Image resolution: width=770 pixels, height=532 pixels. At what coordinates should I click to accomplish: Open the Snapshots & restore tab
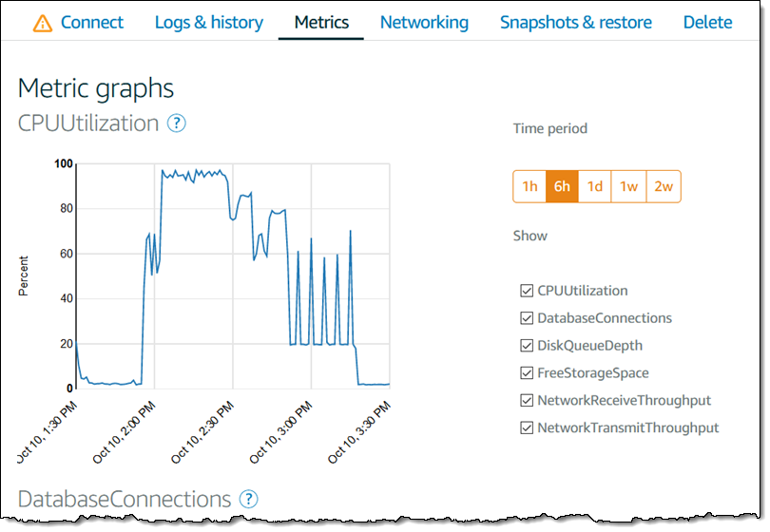coord(576,22)
